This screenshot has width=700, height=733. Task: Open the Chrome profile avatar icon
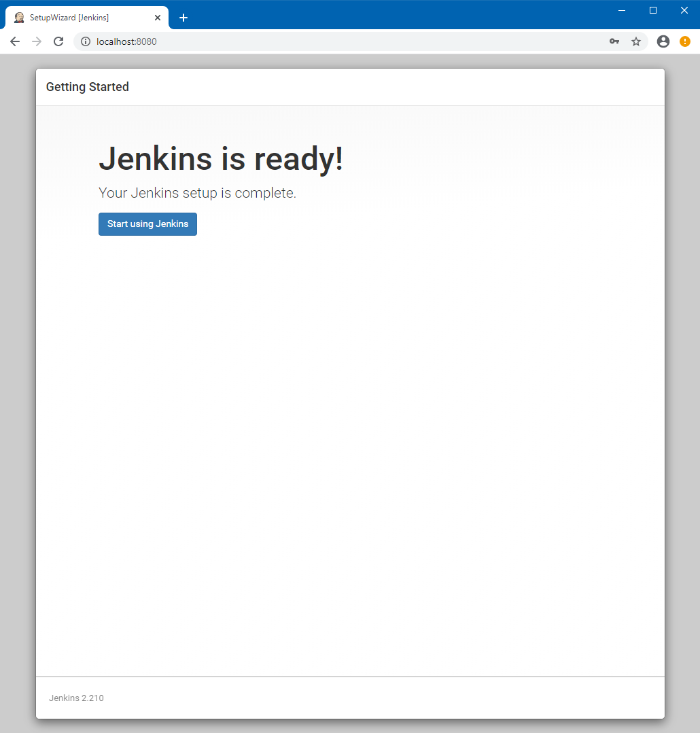coord(663,41)
